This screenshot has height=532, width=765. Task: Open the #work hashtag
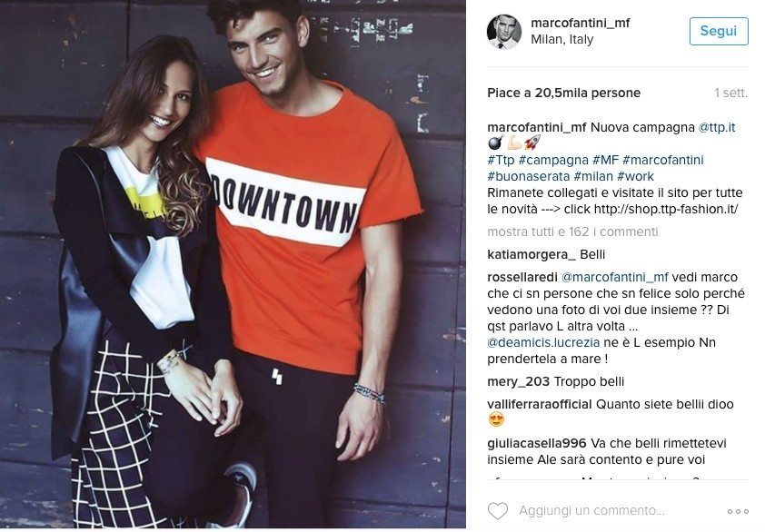(x=635, y=176)
